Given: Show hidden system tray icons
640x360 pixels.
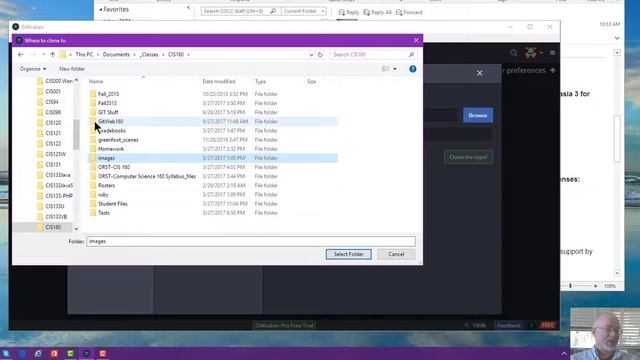Looking at the screenshot, I should 564,353.
